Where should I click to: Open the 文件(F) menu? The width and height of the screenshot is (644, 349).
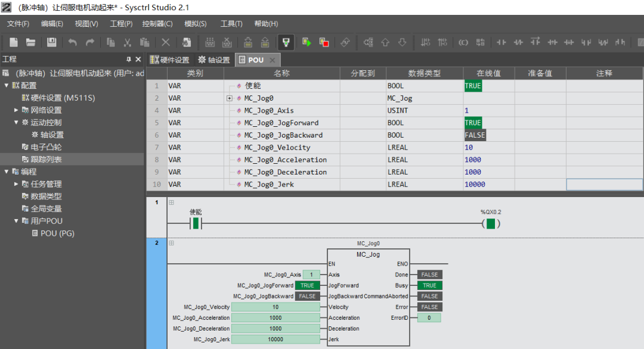pos(18,24)
